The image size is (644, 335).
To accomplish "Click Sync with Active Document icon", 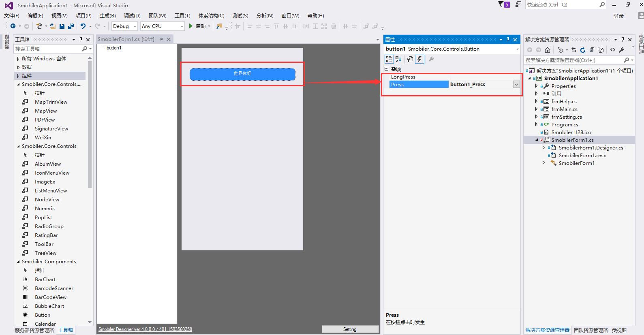I will pos(573,50).
